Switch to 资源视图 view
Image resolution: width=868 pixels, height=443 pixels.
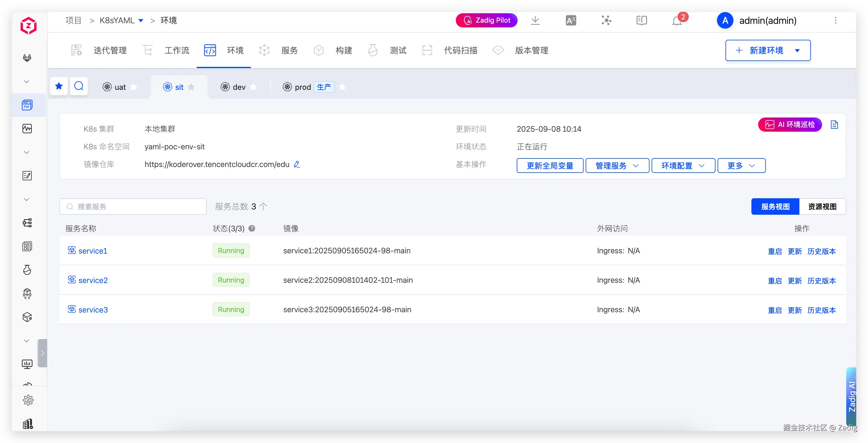(x=822, y=207)
